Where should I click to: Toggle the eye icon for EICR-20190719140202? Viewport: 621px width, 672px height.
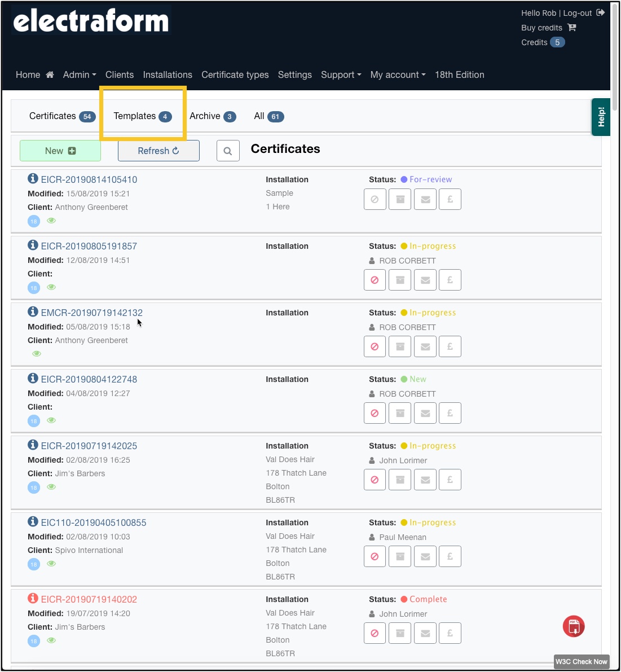click(51, 640)
